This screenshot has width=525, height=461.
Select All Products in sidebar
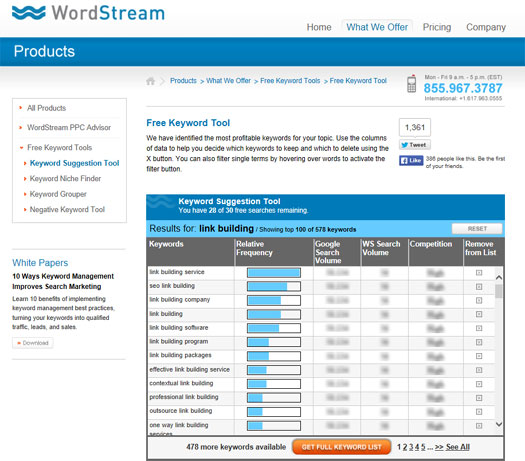coord(47,108)
